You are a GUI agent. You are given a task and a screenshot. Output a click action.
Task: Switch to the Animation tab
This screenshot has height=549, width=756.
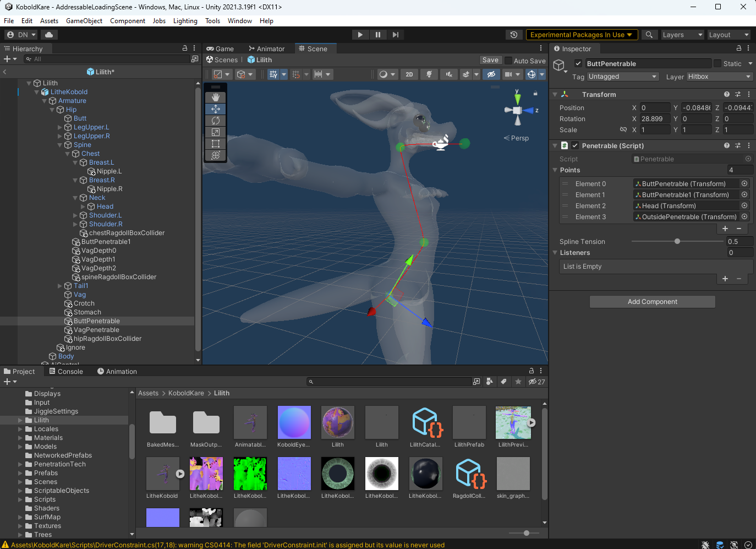117,371
